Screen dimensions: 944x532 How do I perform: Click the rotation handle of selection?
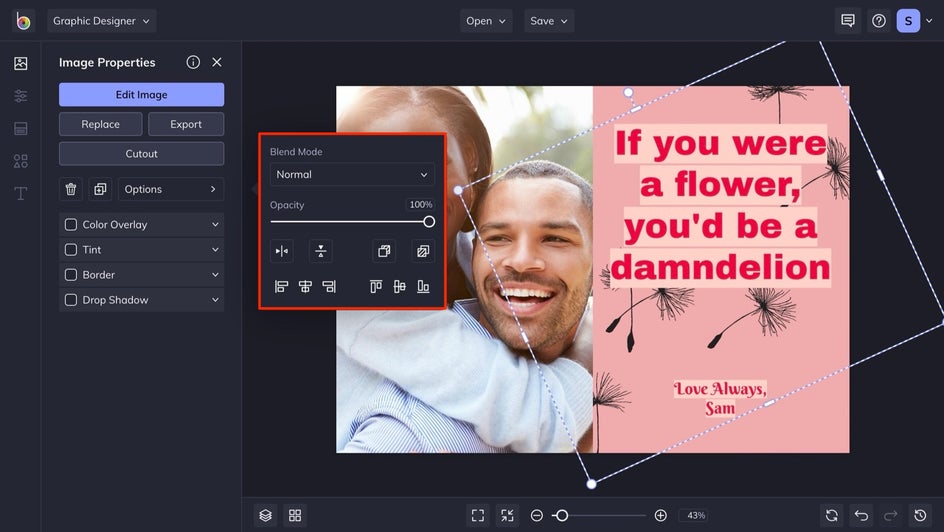pos(628,93)
